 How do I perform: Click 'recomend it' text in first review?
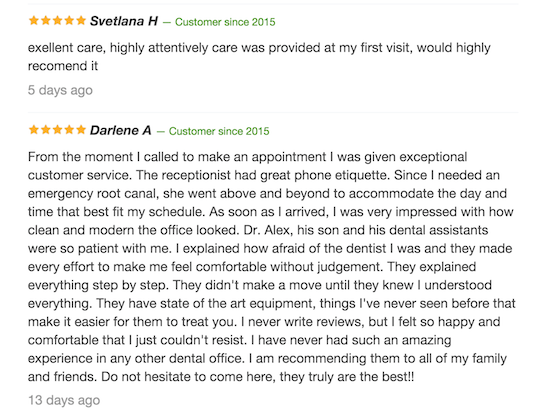pyautogui.click(x=63, y=66)
